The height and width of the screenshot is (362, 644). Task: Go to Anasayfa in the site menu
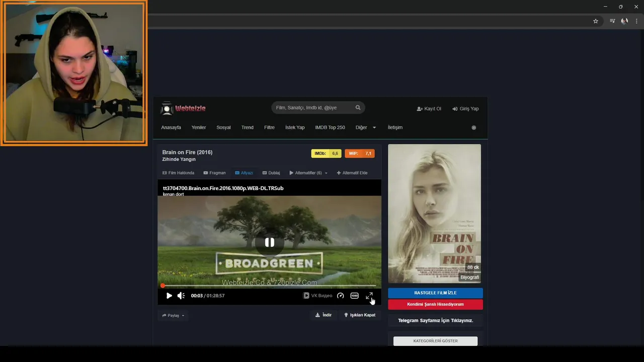point(171,127)
